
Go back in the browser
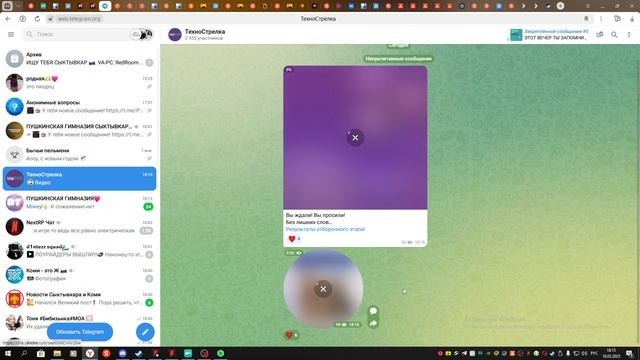[x=9, y=19]
